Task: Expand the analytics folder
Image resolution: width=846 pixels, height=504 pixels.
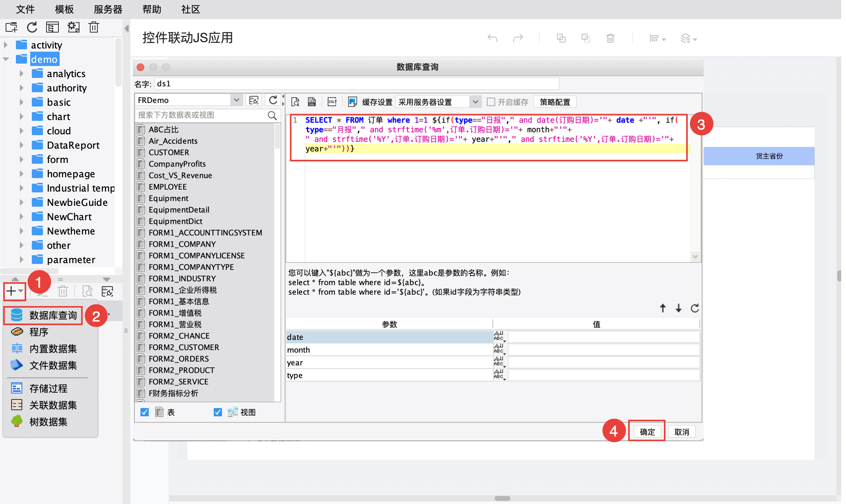Action: point(21,74)
